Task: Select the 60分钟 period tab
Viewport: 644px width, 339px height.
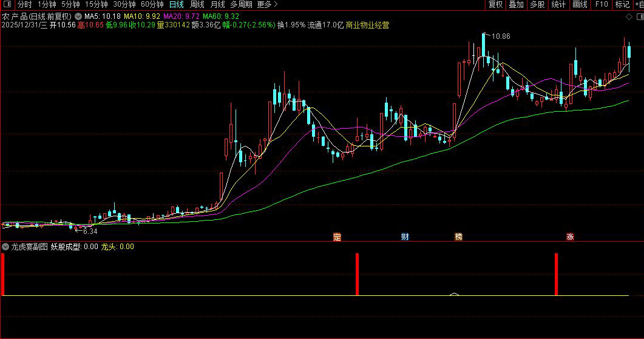Action: tap(152, 4)
